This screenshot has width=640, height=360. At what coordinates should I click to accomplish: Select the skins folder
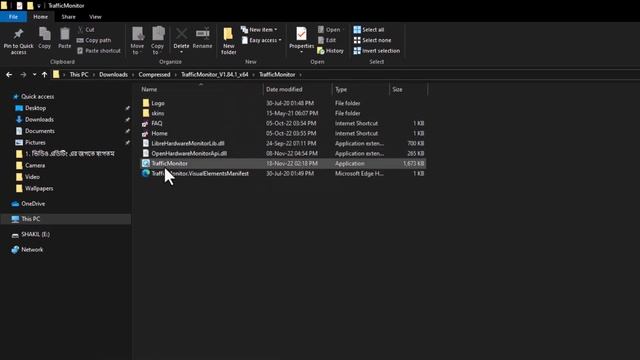[158, 113]
